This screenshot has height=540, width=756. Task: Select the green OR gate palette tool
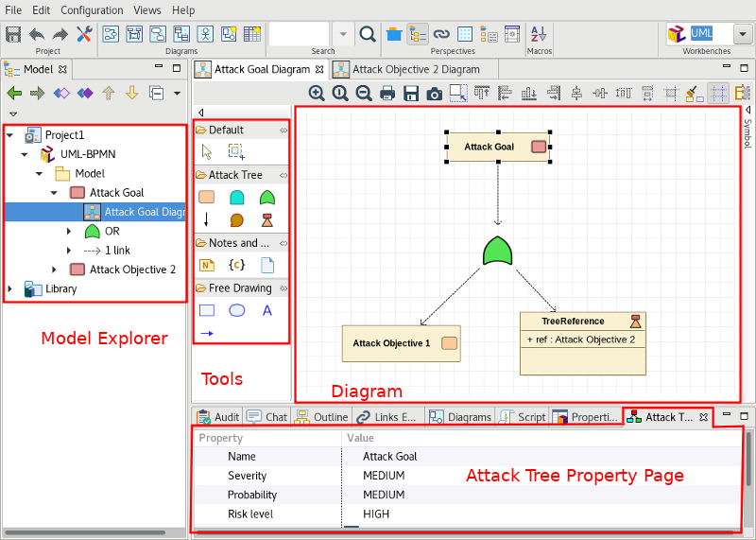coord(267,197)
